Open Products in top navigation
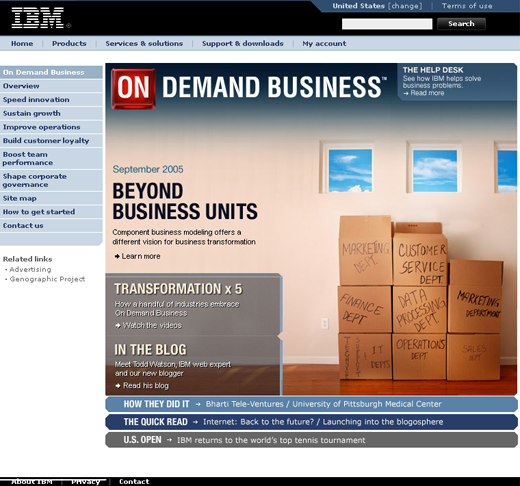This screenshot has height=486, width=520. coord(69,44)
